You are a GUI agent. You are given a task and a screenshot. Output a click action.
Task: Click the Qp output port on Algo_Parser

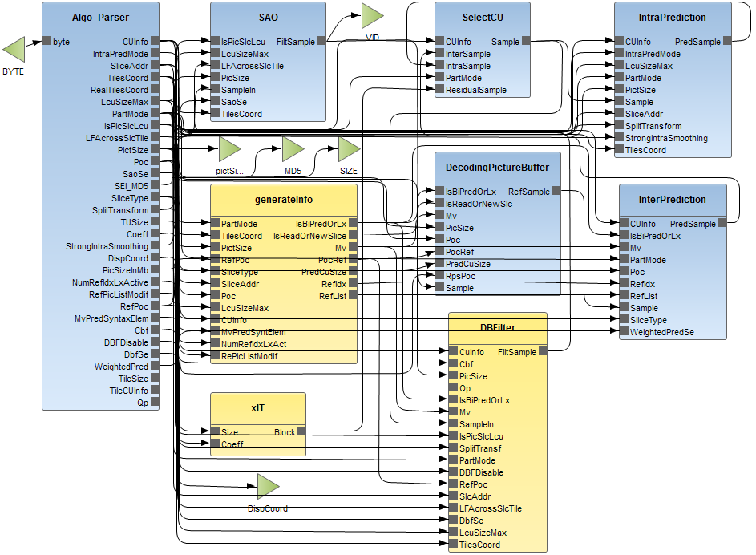point(155,403)
